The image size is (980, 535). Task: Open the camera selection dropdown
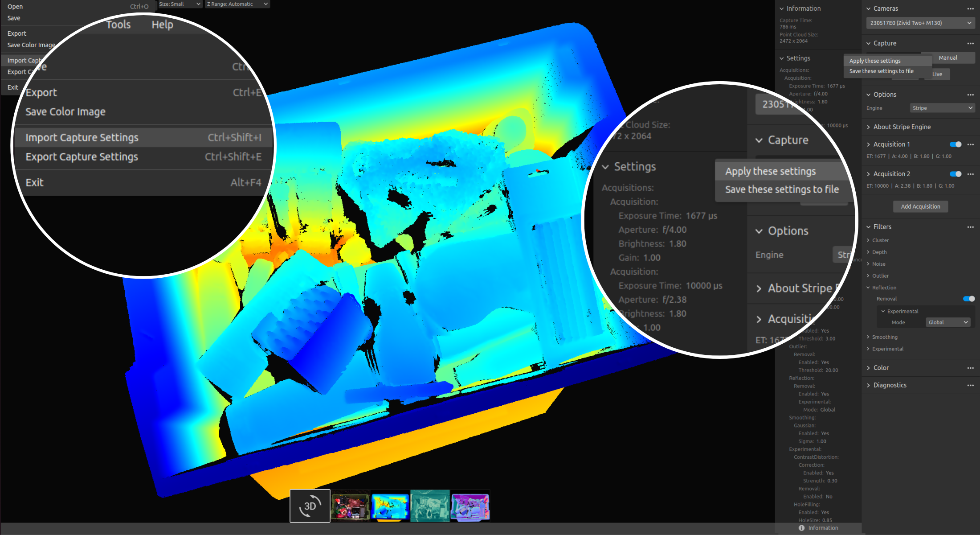(x=920, y=23)
